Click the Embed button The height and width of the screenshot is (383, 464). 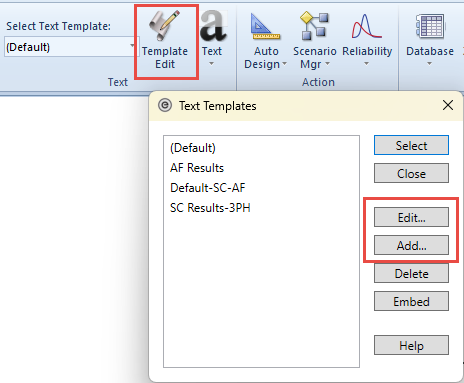pos(411,301)
